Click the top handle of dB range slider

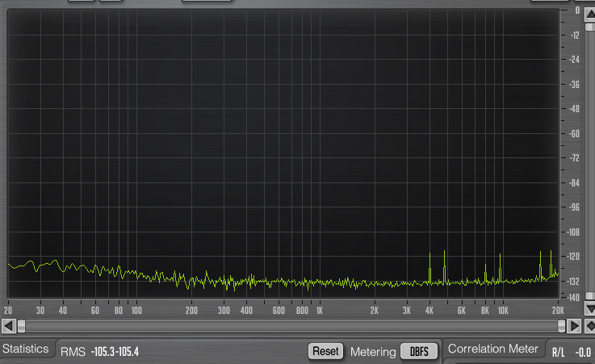click(x=590, y=27)
